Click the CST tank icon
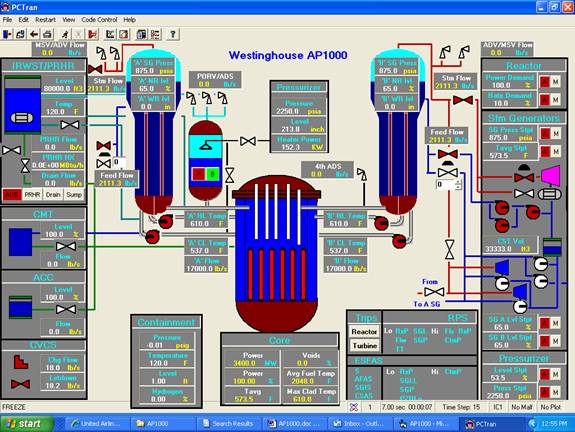 tap(552, 247)
